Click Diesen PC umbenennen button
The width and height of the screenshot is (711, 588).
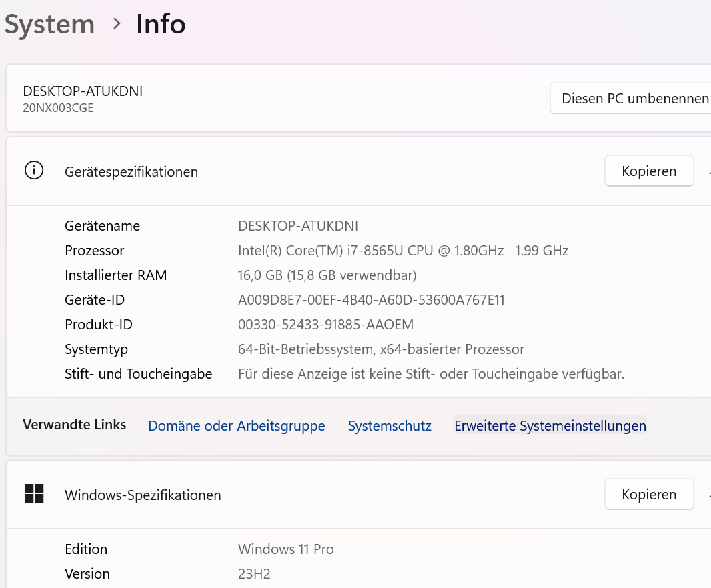coord(630,99)
